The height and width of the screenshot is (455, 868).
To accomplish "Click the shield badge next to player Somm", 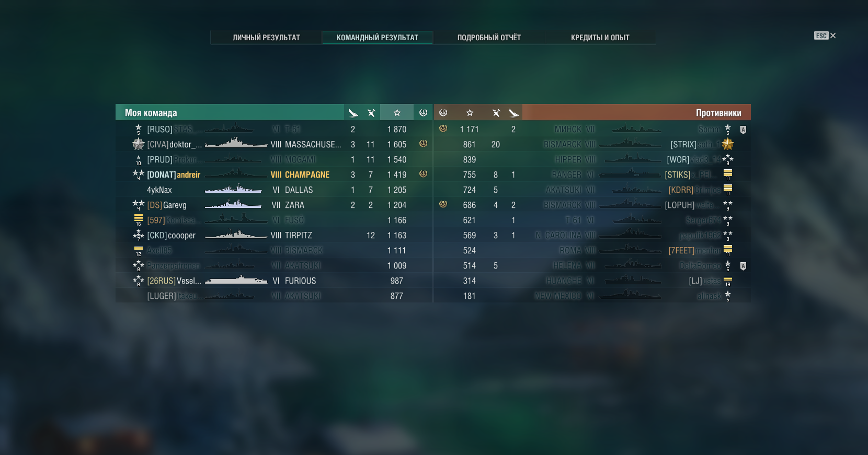I will [743, 130].
